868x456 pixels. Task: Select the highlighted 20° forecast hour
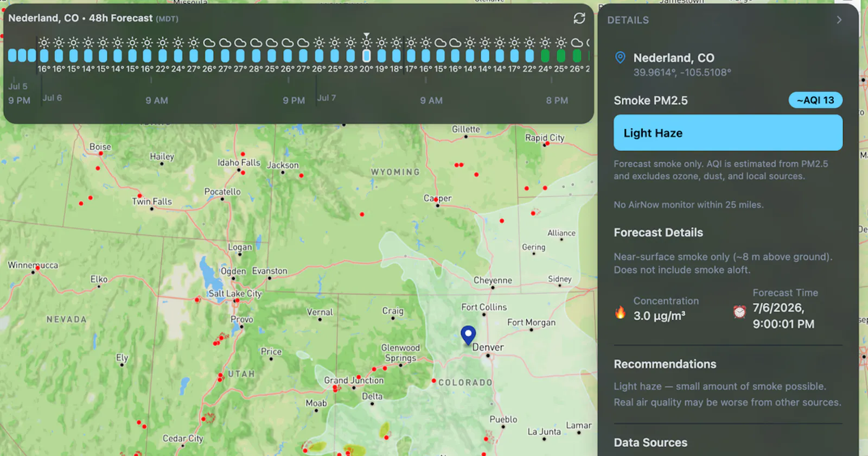[366, 55]
